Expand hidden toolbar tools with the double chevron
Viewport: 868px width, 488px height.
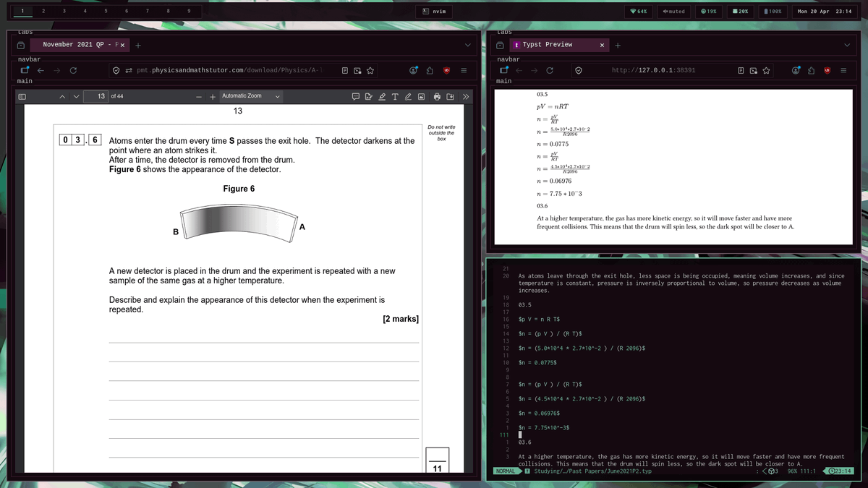(x=467, y=95)
